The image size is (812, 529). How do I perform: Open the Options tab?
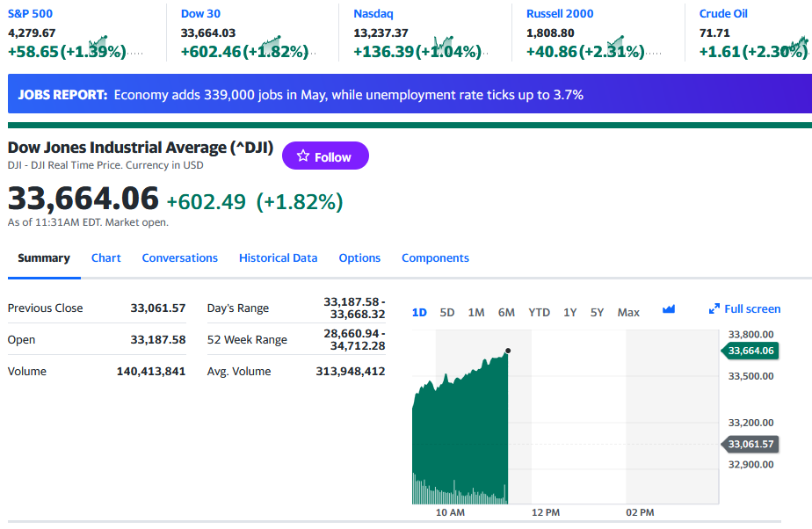point(359,257)
